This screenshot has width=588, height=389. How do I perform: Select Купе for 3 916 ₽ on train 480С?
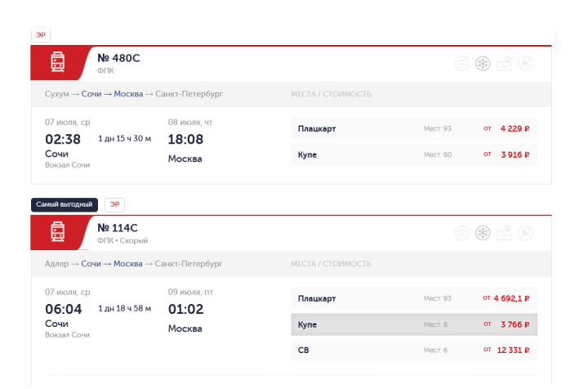pyautogui.click(x=414, y=154)
